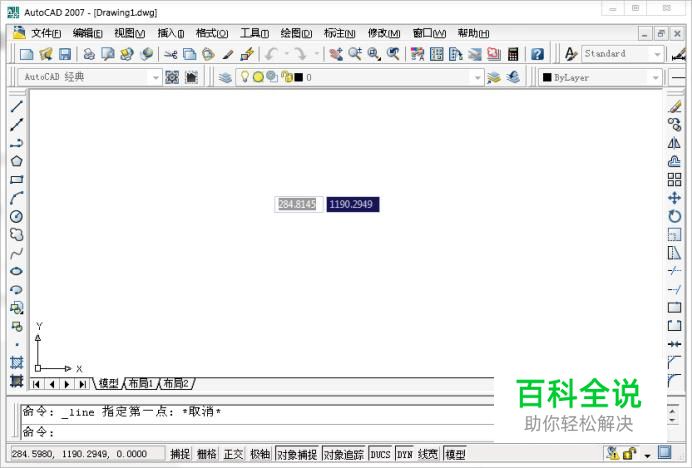Click the Plot (print) icon
The height and width of the screenshot is (468, 692).
click(89, 54)
